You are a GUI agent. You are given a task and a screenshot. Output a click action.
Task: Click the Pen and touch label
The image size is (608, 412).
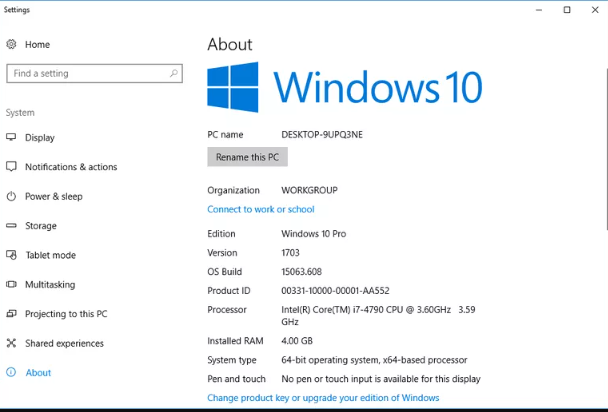coord(237,379)
